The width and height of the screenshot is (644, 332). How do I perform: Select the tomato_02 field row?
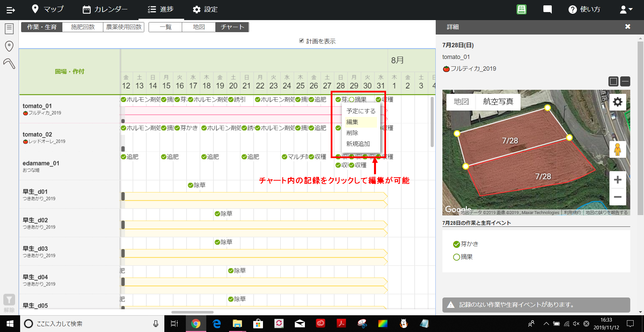click(69, 138)
